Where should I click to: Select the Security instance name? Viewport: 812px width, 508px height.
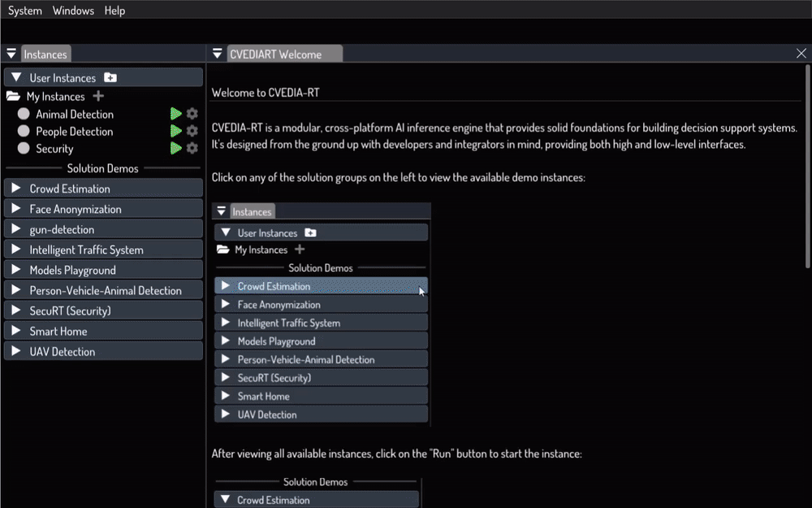(54, 149)
